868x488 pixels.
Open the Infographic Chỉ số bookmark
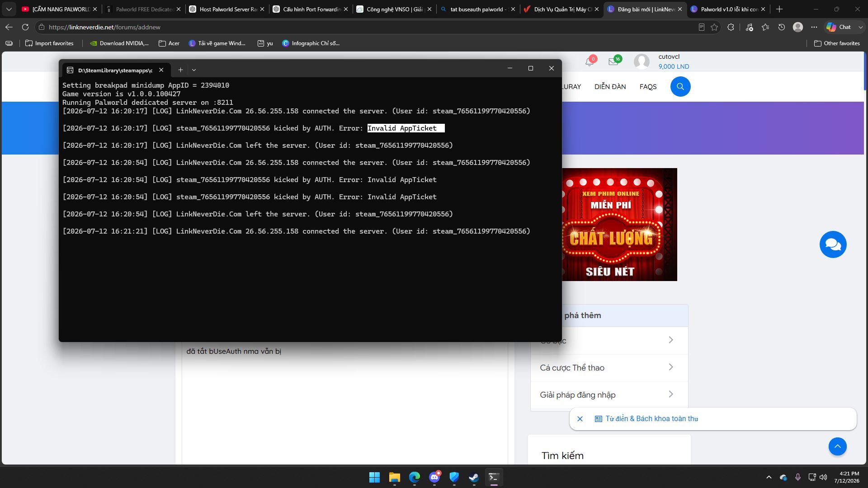311,43
